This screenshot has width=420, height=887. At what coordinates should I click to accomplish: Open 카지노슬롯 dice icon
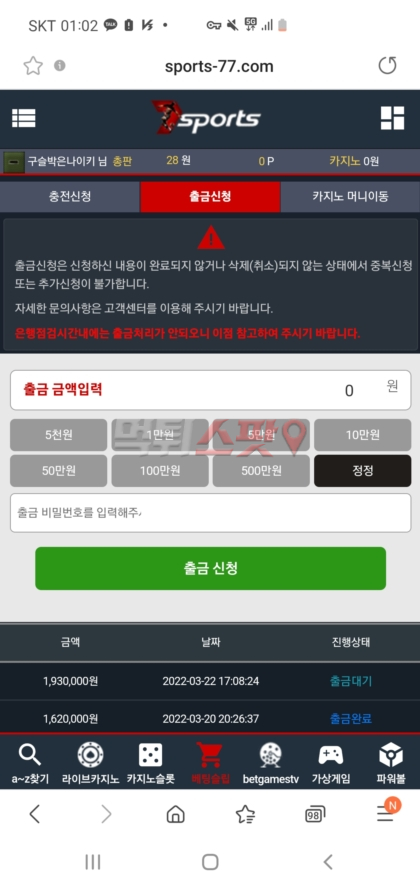click(x=151, y=755)
